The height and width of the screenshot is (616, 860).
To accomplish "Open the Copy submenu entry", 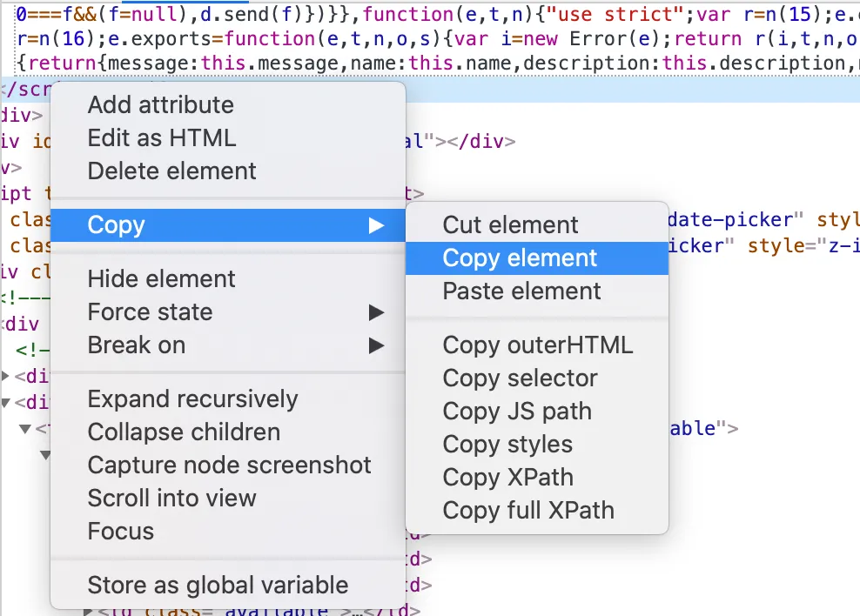I will click(227, 225).
